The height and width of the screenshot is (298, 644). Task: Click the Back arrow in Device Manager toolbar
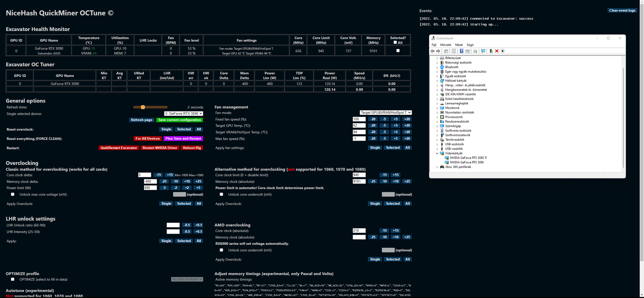point(433,51)
